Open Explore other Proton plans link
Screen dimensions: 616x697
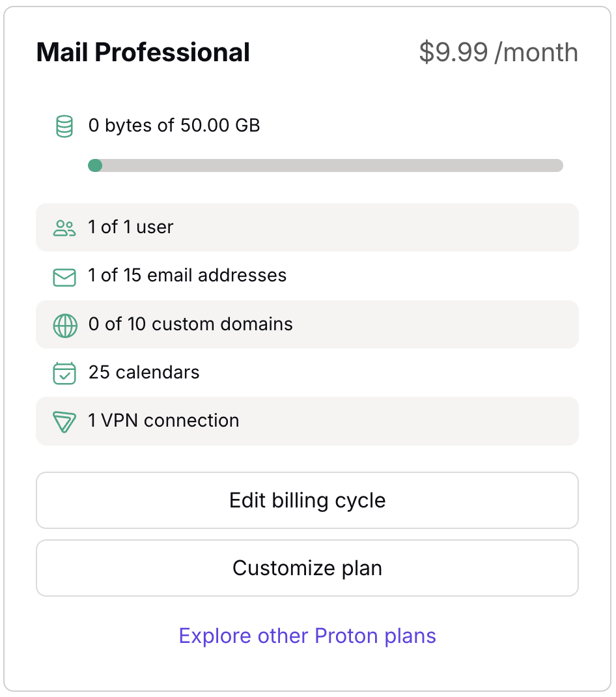pyautogui.click(x=307, y=635)
